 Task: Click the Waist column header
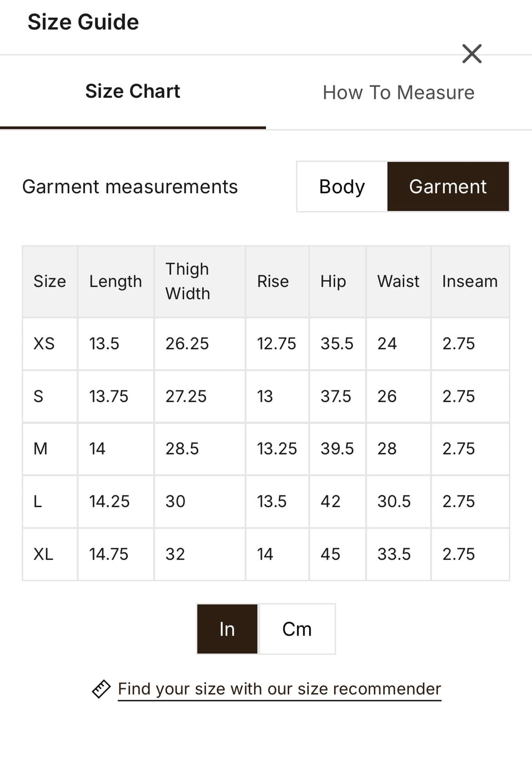click(x=398, y=281)
